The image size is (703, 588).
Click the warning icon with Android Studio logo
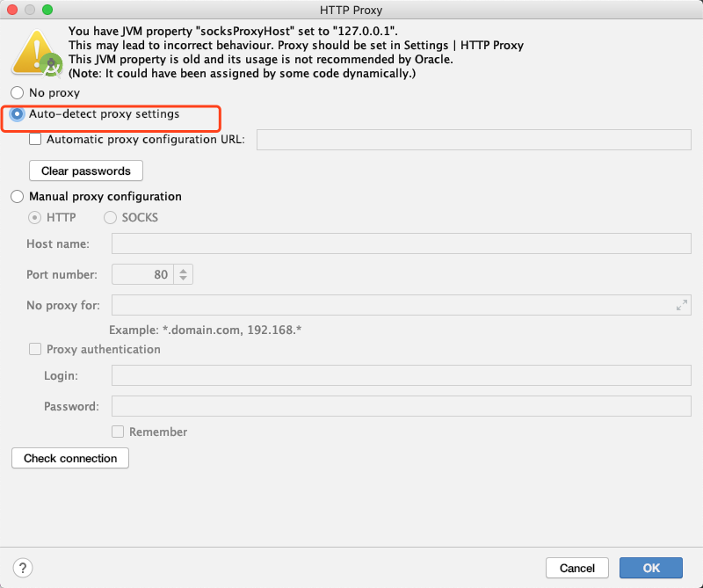click(x=37, y=53)
